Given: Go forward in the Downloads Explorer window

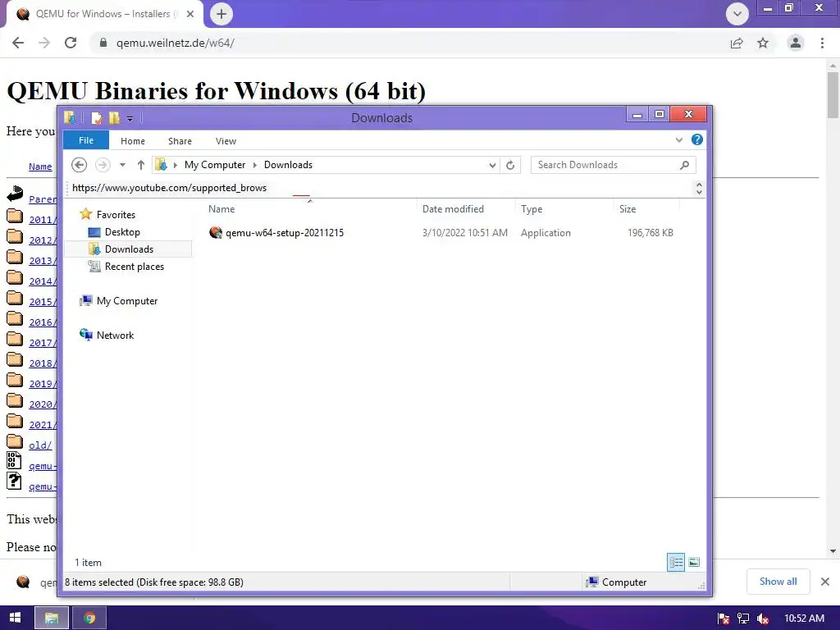Looking at the screenshot, I should pos(103,165).
